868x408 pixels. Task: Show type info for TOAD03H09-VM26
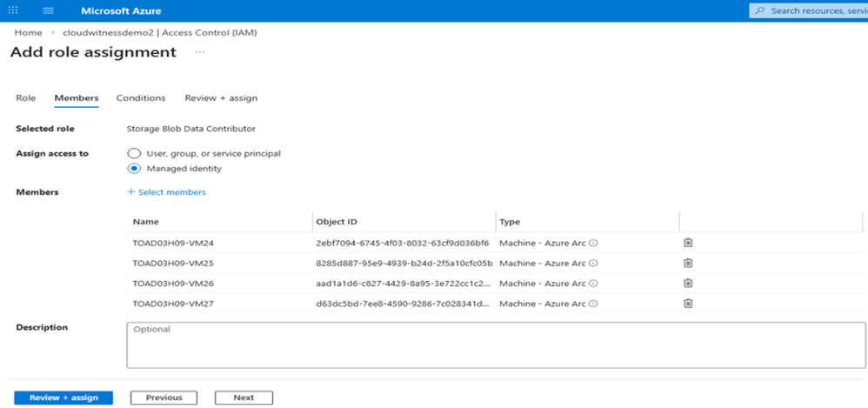(x=593, y=284)
